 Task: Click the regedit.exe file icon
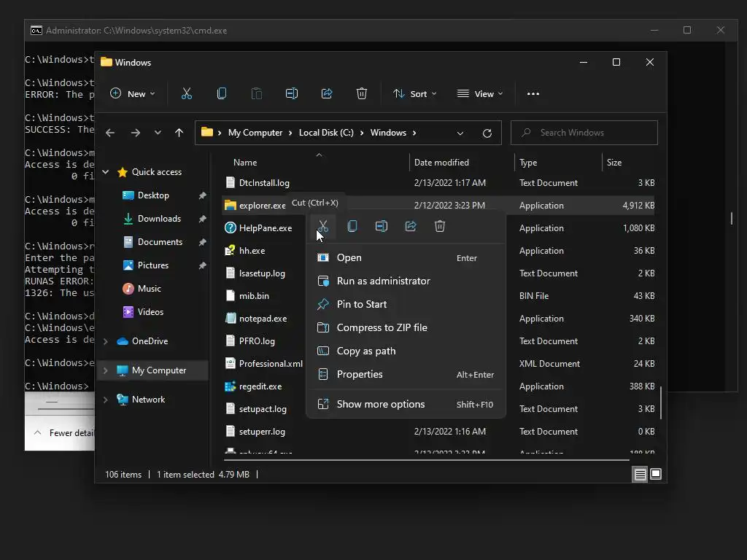click(x=231, y=386)
